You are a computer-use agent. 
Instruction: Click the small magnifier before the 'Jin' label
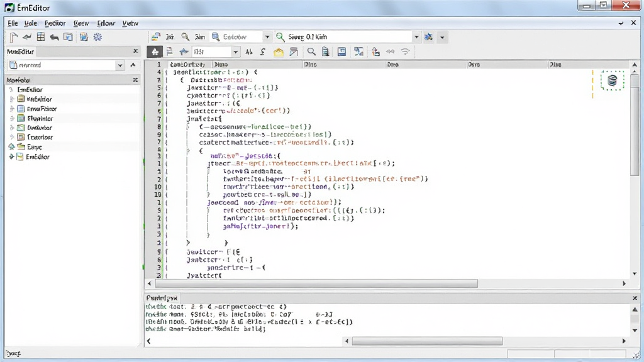coord(186,37)
